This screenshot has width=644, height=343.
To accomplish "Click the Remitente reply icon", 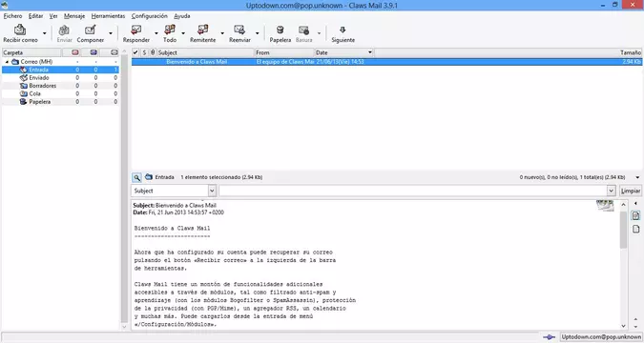I will pyautogui.click(x=202, y=30).
